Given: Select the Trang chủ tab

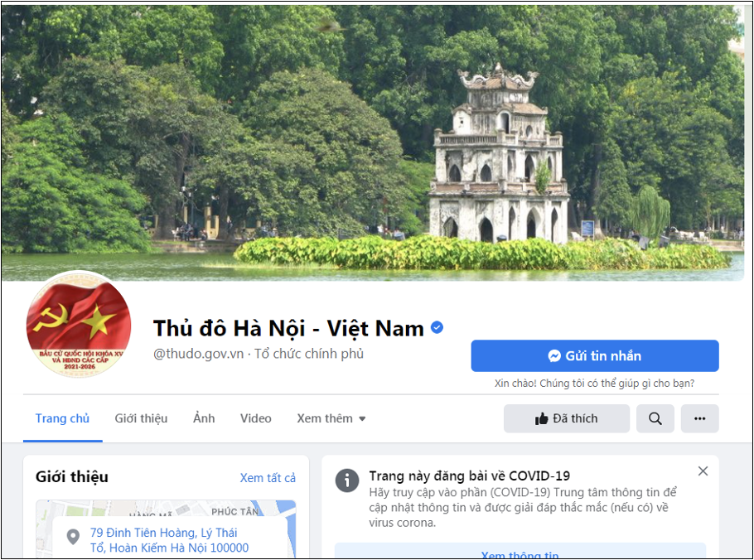Looking at the screenshot, I should pyautogui.click(x=62, y=418).
